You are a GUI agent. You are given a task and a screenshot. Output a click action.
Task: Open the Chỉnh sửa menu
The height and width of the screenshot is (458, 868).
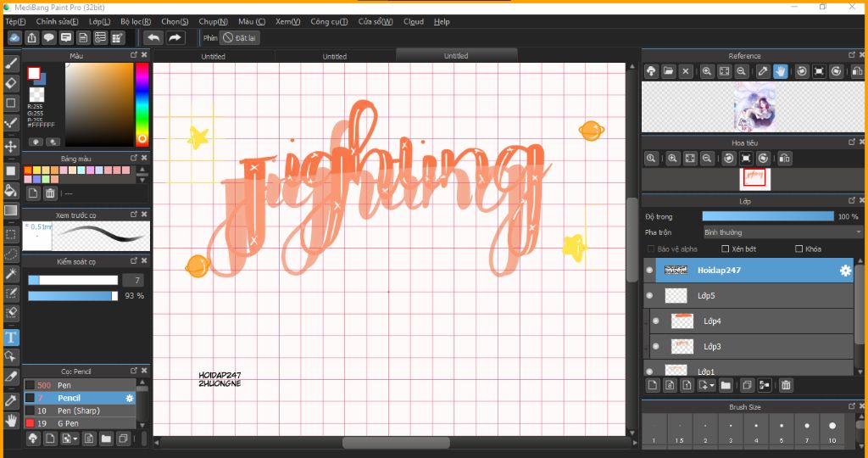pos(57,21)
